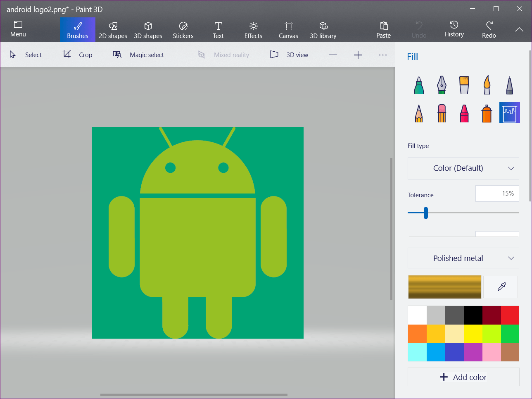Choose the Oil brush tool
The width and height of the screenshot is (532, 399).
(x=464, y=85)
